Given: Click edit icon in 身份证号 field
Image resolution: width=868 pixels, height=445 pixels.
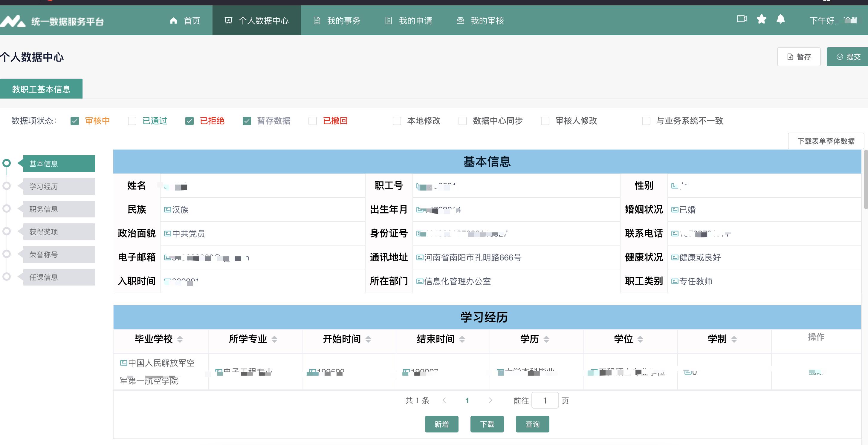Looking at the screenshot, I should tap(420, 234).
